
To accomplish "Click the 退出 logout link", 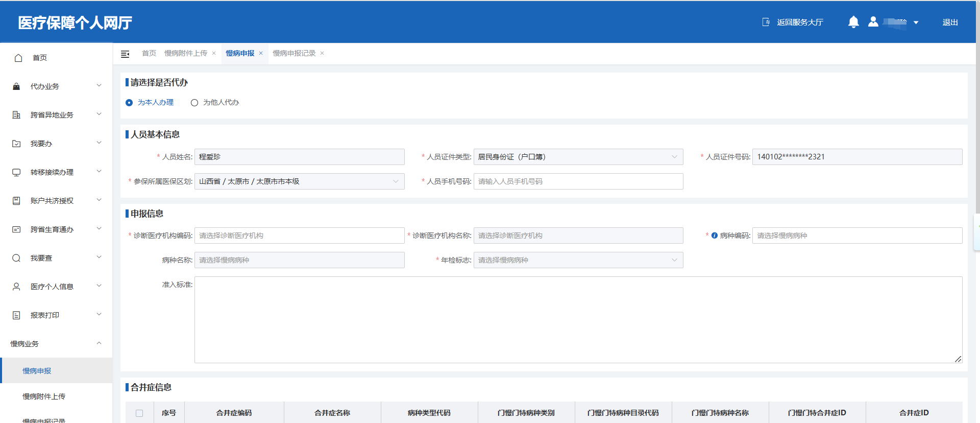I will point(950,22).
